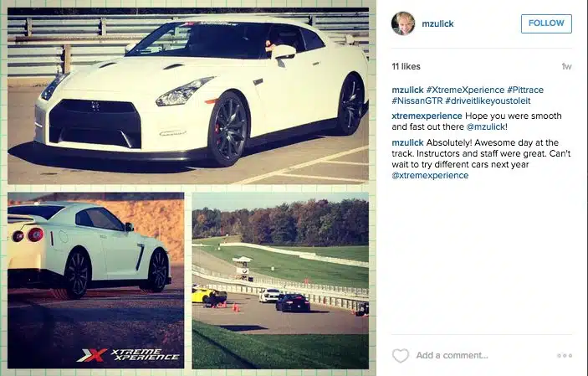View the 11 likes list
Viewport: 588px width, 376px height.
[x=406, y=66]
